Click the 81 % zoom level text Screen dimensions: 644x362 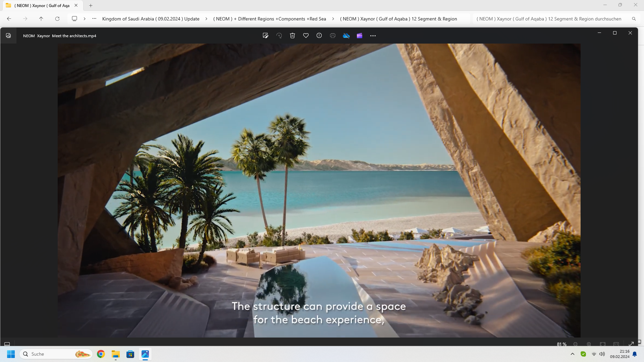point(561,344)
